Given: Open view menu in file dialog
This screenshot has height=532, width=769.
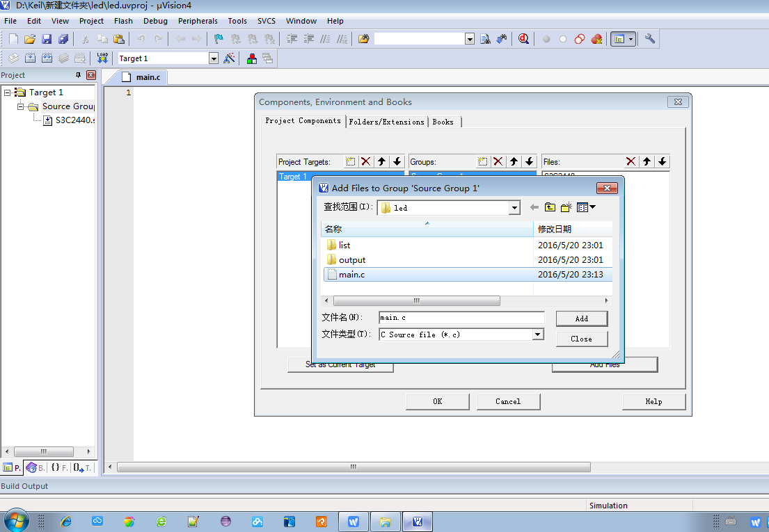Looking at the screenshot, I should [x=586, y=207].
